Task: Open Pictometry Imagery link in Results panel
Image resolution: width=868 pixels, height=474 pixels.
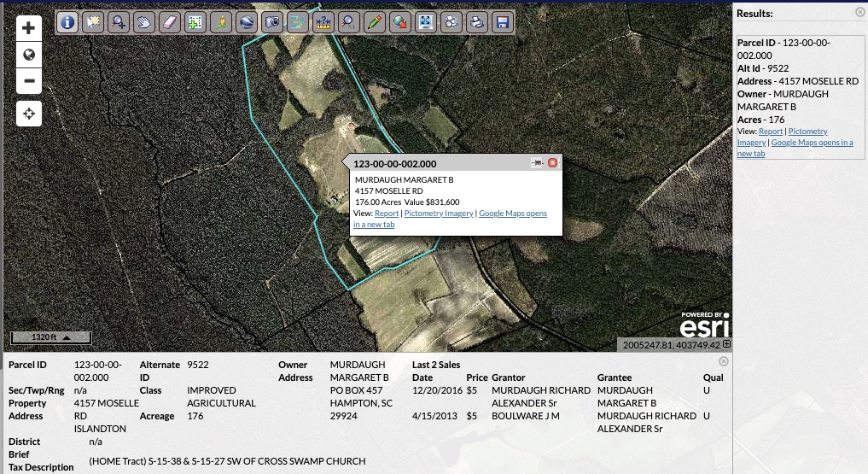Action: (x=807, y=132)
